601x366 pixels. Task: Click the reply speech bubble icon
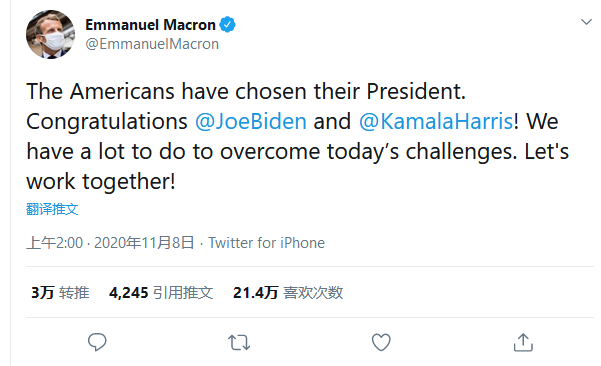coord(97,342)
